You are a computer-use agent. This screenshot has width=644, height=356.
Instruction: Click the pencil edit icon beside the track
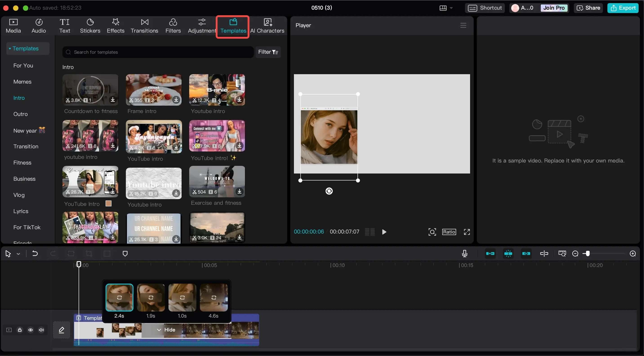pyautogui.click(x=62, y=330)
